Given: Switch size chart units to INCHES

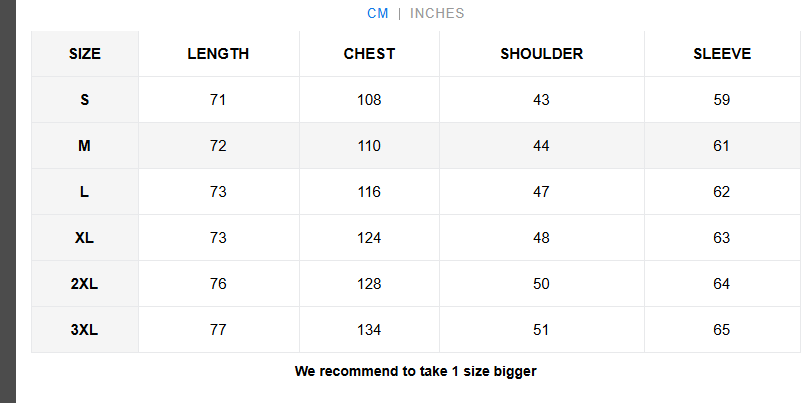Looking at the screenshot, I should click(437, 13).
